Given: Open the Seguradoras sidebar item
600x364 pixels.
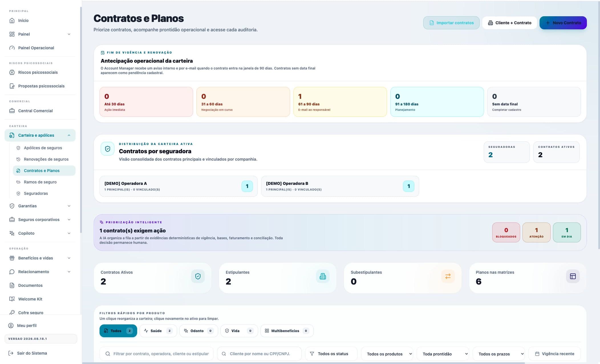Looking at the screenshot, I should point(44,193).
